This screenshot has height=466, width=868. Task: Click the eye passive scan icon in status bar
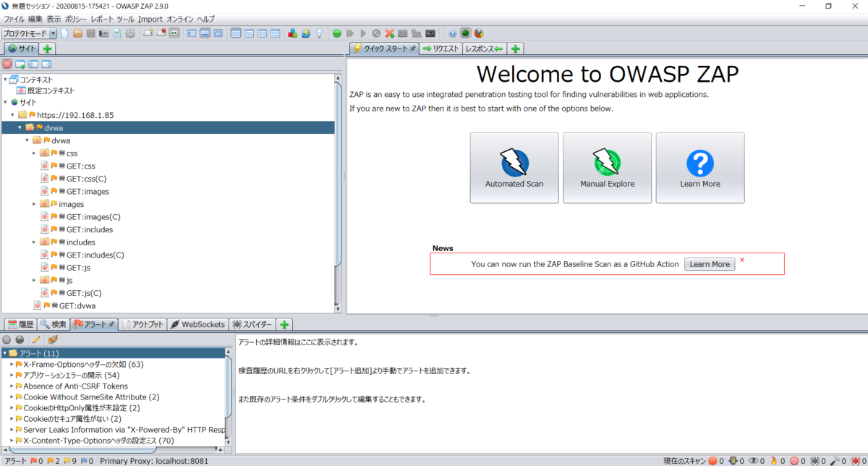[753, 460]
